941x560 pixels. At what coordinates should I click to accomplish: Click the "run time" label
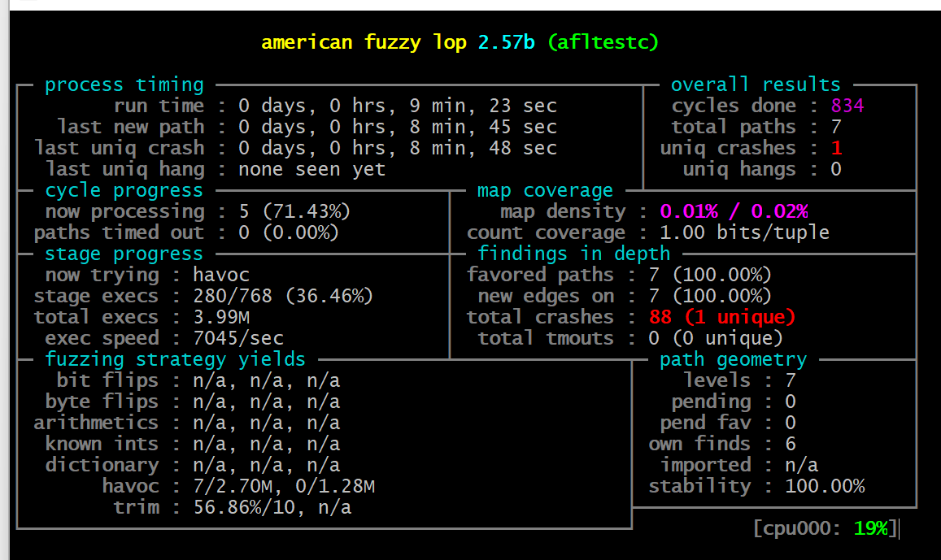(159, 106)
